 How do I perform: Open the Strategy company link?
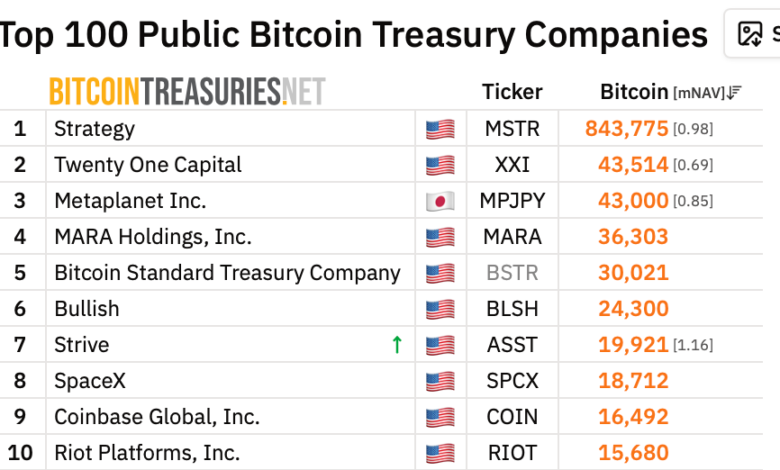pyautogui.click(x=95, y=129)
